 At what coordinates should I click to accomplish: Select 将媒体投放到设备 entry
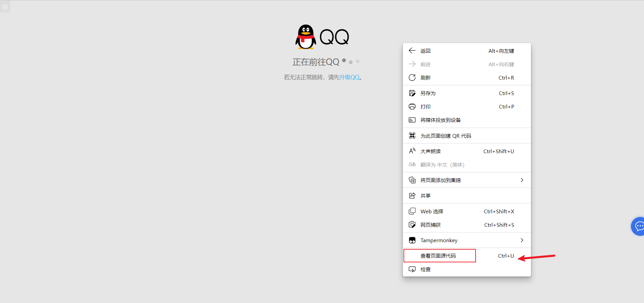pos(467,120)
